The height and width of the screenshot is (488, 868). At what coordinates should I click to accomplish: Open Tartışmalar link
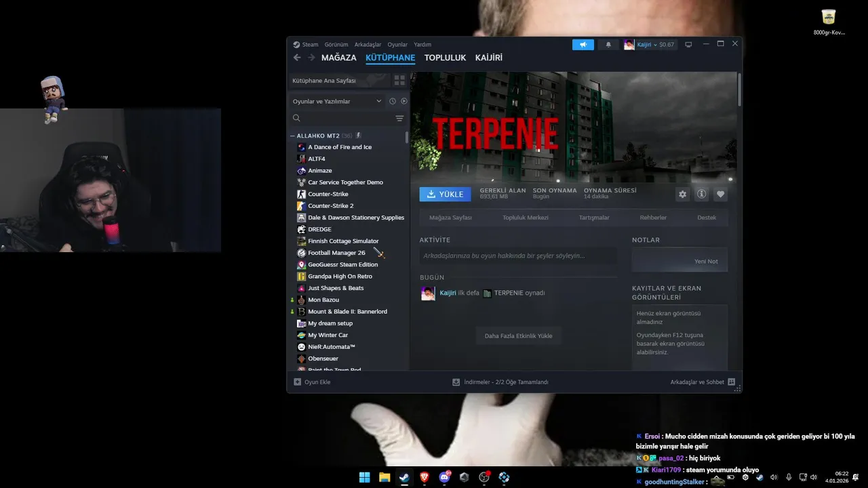(x=594, y=218)
